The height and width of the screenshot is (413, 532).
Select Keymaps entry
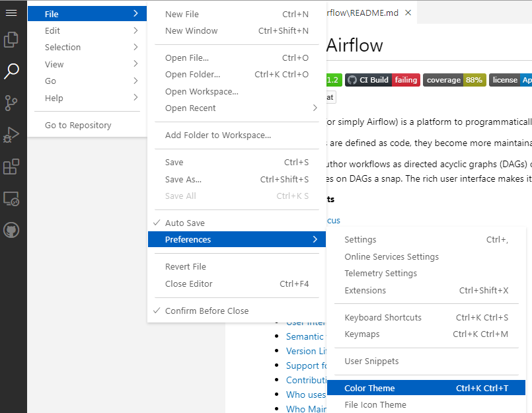[x=426, y=334]
